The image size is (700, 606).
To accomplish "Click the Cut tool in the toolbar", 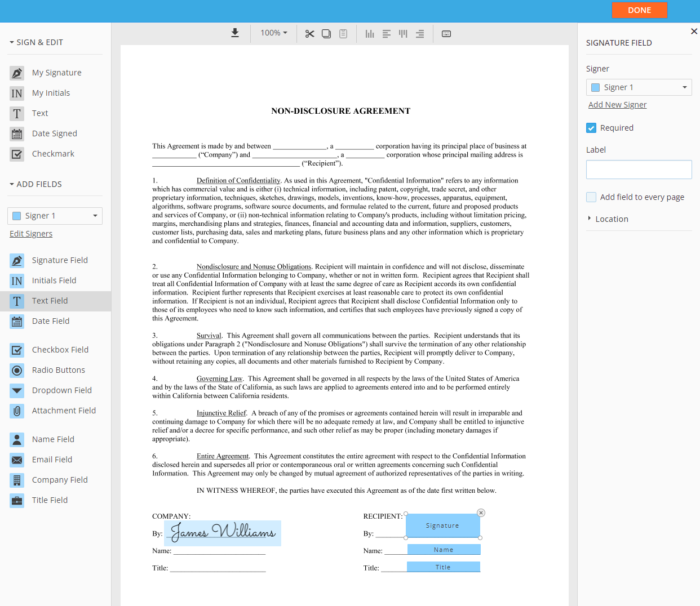I will (309, 33).
